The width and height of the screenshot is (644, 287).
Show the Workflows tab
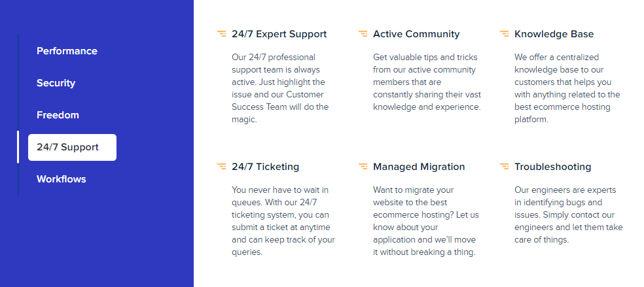[x=62, y=179]
